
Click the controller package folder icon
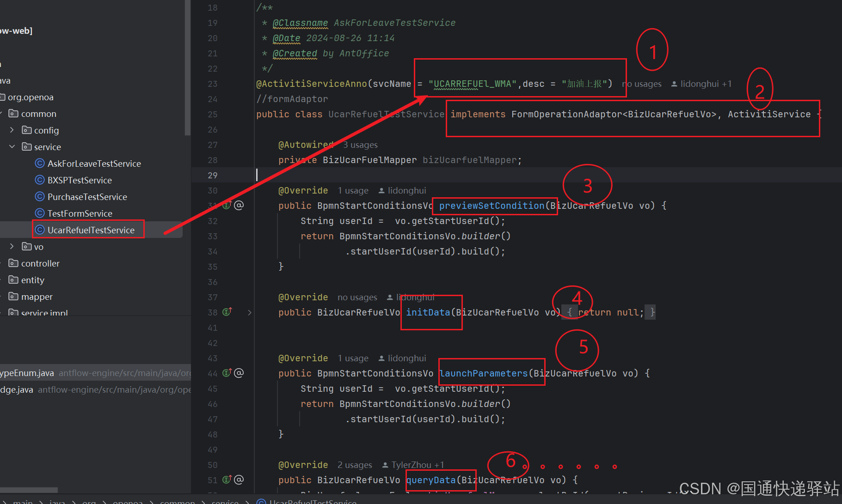[x=14, y=263]
